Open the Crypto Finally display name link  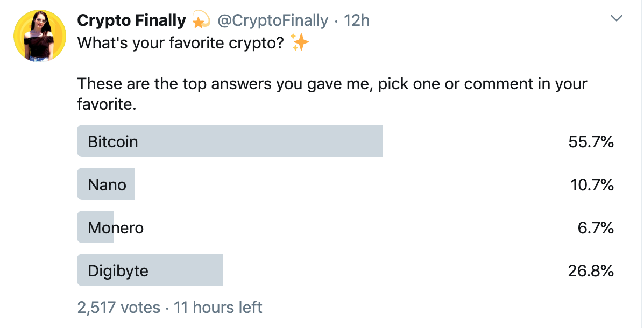pyautogui.click(x=131, y=21)
